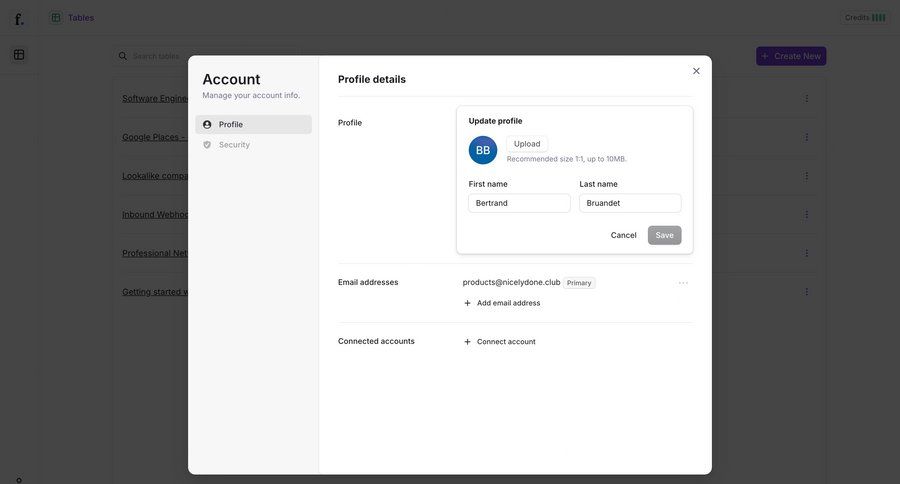
Task: Click the table icon in left sidebar
Action: coord(19,55)
